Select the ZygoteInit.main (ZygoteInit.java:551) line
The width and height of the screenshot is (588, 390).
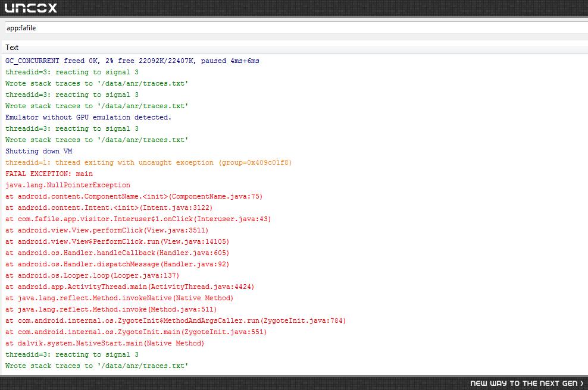click(136, 332)
